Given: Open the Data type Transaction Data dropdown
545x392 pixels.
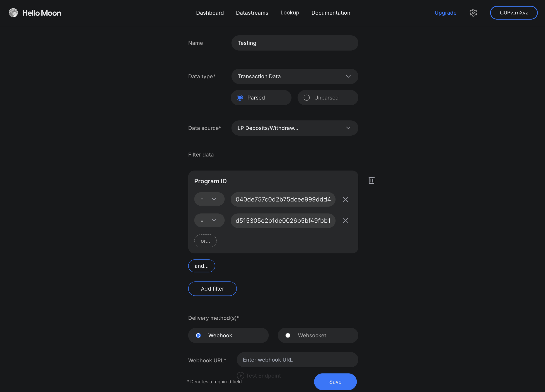Looking at the screenshot, I should pos(295,77).
